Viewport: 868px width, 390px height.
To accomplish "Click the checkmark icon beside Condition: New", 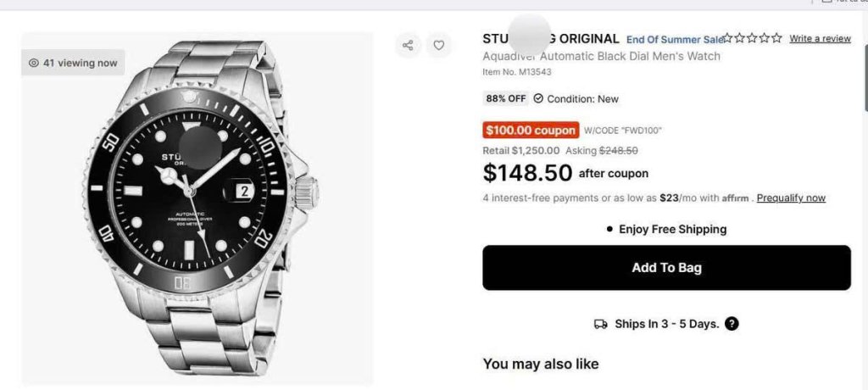I will click(538, 98).
